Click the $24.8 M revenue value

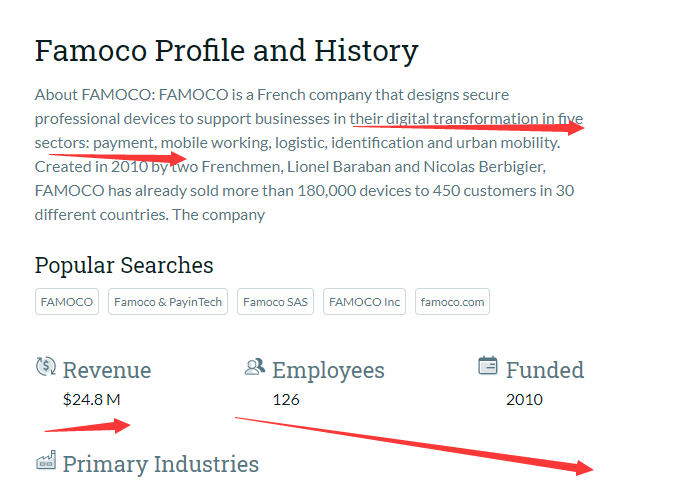point(92,399)
